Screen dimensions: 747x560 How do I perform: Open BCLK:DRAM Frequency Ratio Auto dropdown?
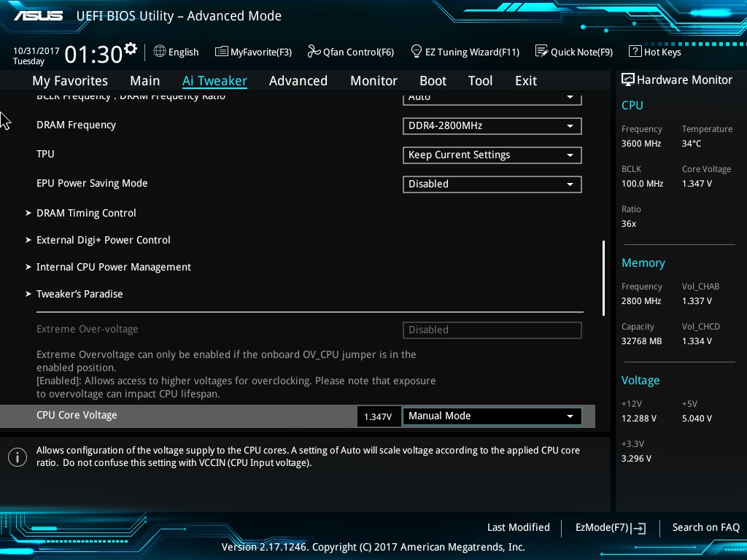point(492,98)
